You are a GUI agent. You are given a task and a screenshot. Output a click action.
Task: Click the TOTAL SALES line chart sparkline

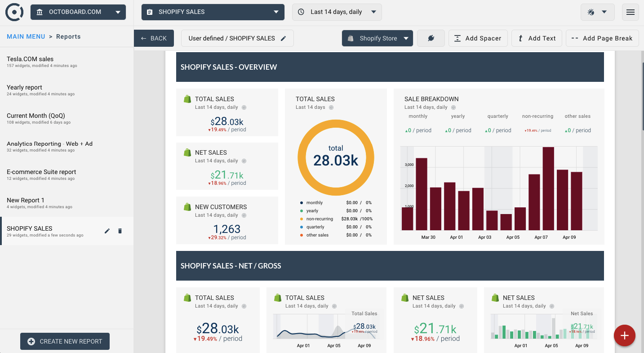326,326
